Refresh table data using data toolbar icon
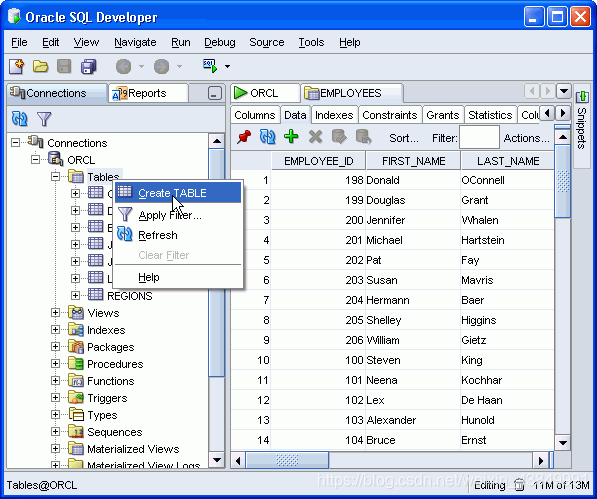Viewport: 597px width, 499px height. pyautogui.click(x=267, y=137)
